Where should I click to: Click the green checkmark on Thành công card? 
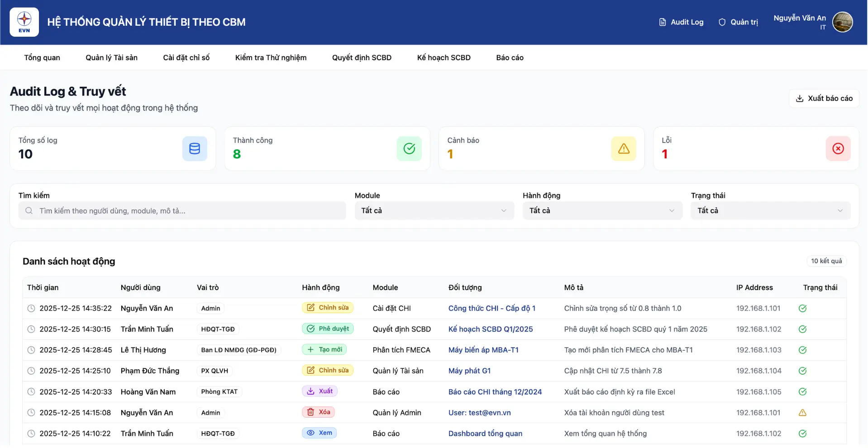pyautogui.click(x=409, y=148)
